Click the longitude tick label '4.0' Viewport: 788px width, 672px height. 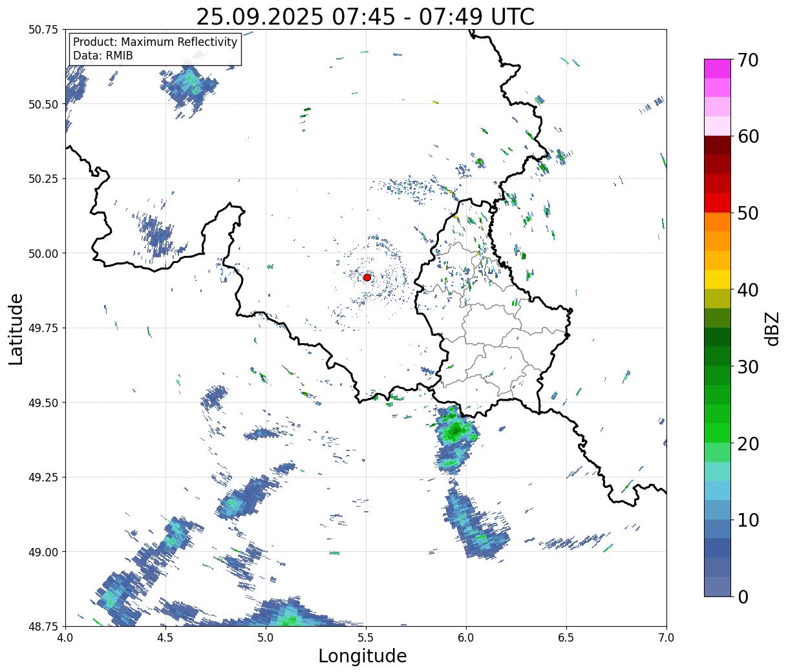click(x=65, y=638)
